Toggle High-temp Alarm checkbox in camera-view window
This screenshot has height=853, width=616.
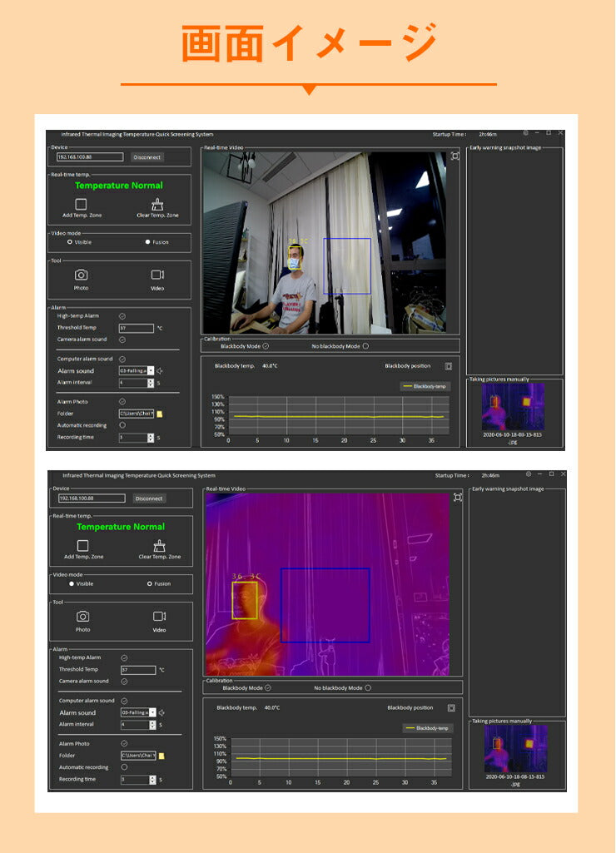coord(122,316)
